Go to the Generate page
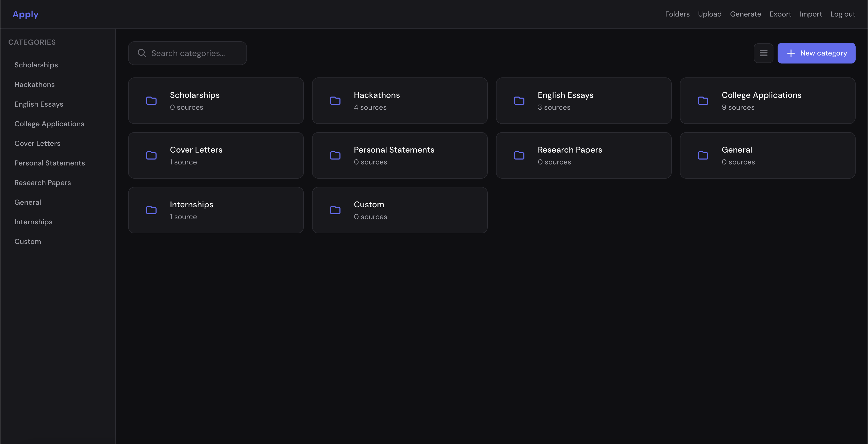Viewport: 868px width, 444px height. (x=745, y=14)
